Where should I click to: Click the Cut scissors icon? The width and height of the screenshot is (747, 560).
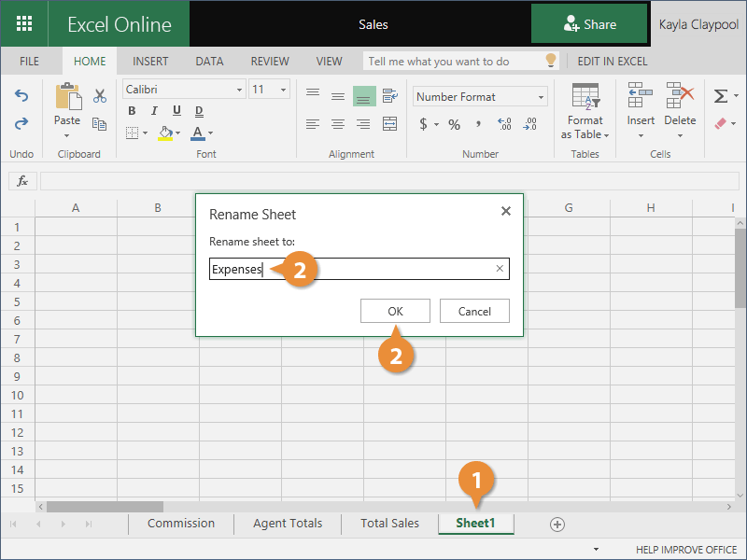100,96
